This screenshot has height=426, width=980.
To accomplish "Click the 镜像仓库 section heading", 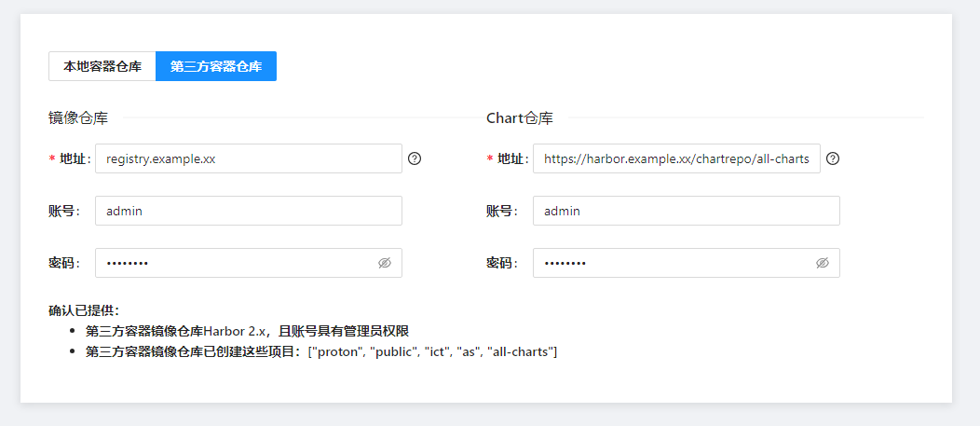I will (x=78, y=117).
